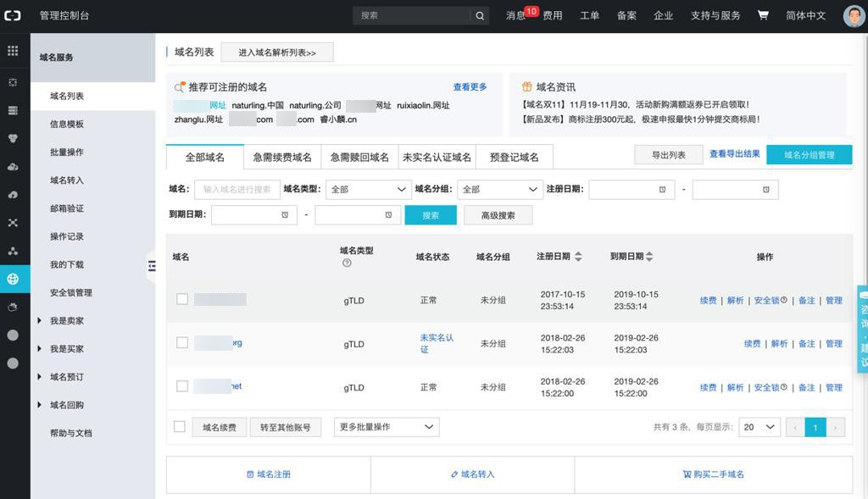Switch to the 急需续费域名 tab
This screenshot has height=499, width=868.
(282, 157)
